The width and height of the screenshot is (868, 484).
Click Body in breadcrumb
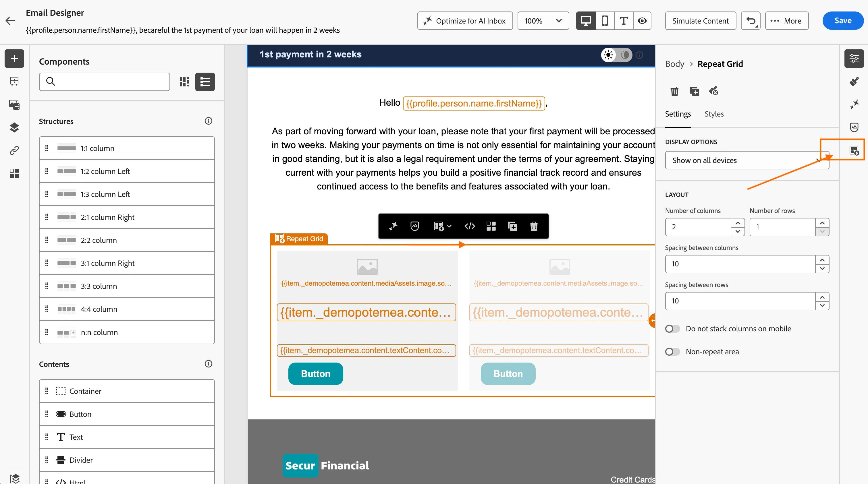point(675,64)
